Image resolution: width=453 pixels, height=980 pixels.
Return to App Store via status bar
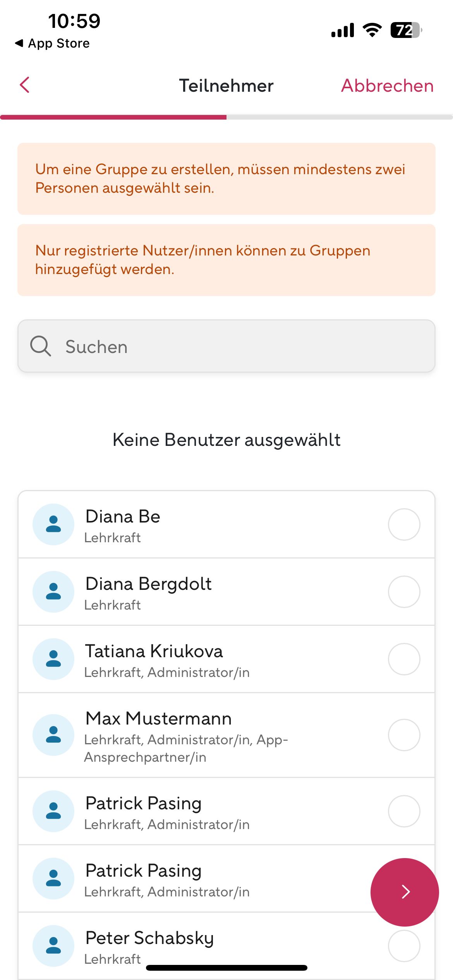pos(52,43)
